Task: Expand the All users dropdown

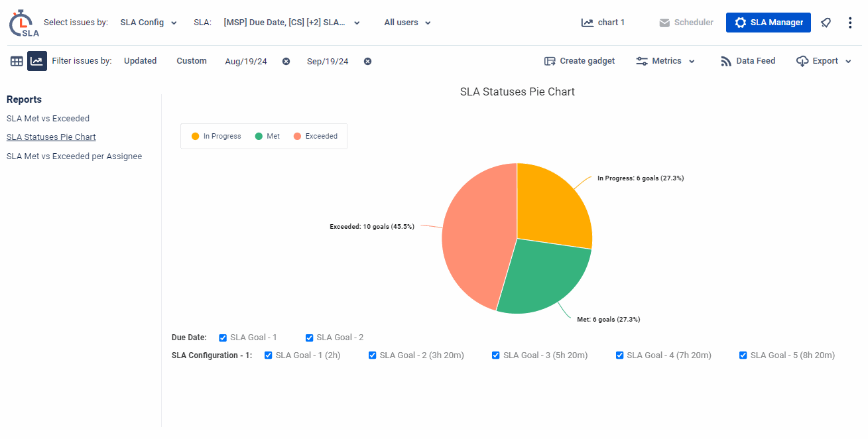Action: (406, 22)
